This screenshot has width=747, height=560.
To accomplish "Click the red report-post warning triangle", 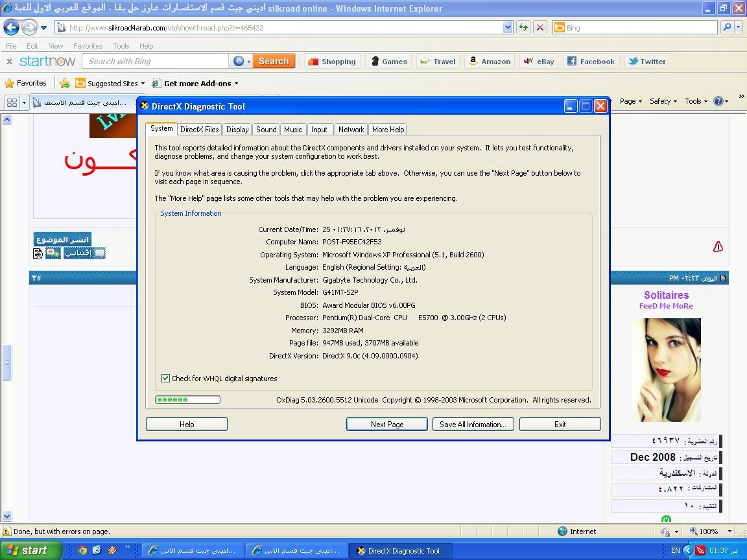I will click(718, 246).
